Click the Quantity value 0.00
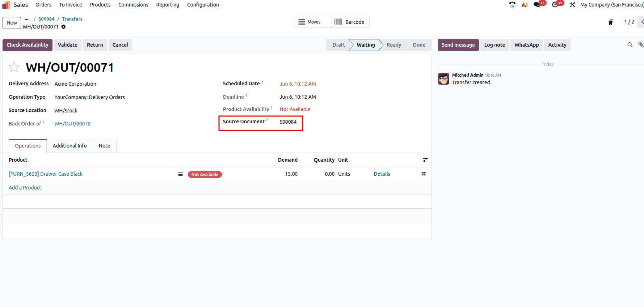 click(329, 174)
